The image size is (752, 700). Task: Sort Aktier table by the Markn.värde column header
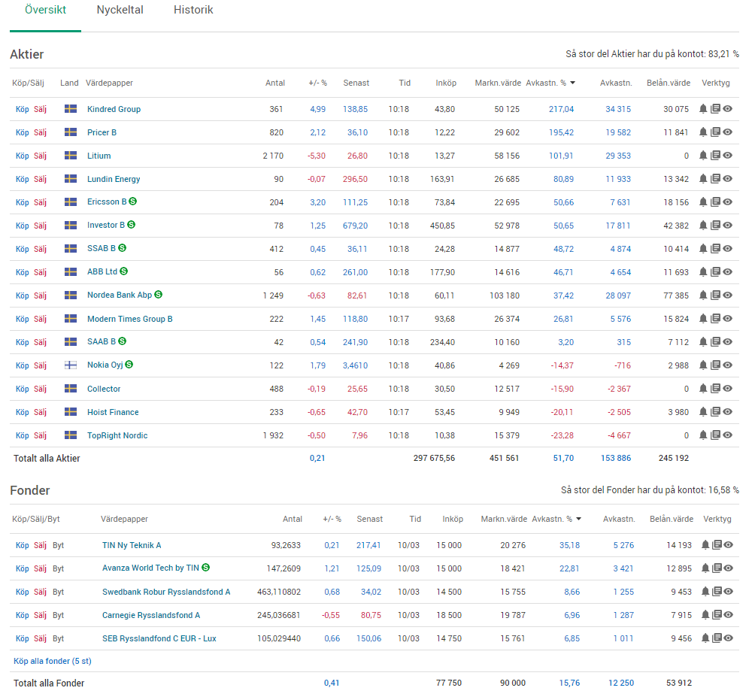498,83
